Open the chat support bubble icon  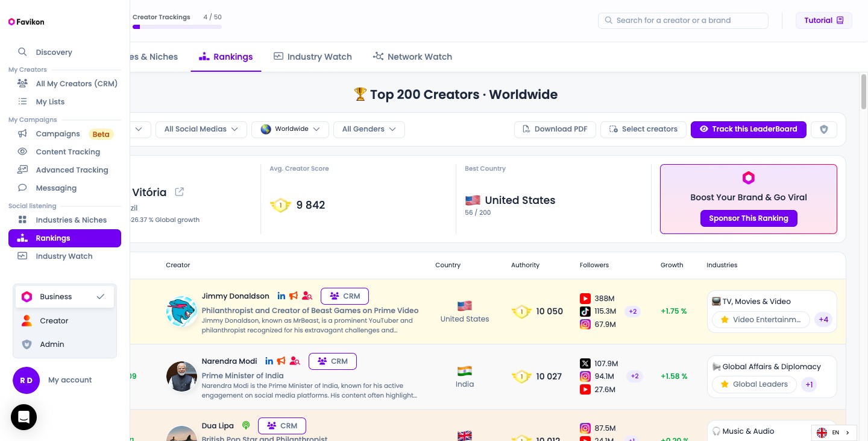(24, 417)
